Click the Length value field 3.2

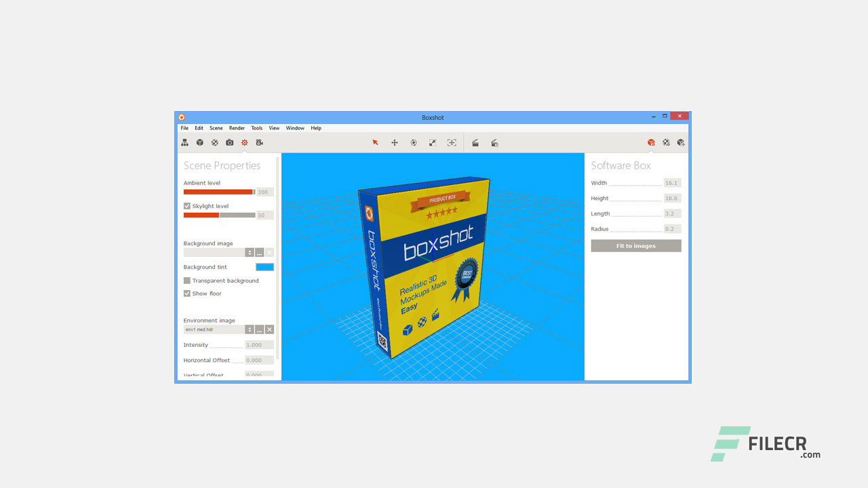[672, 213]
